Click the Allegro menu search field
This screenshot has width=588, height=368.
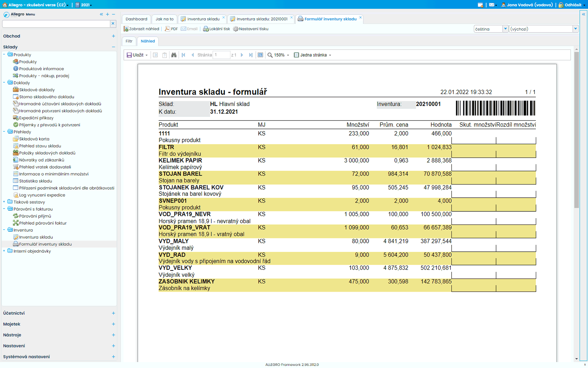pyautogui.click(x=56, y=23)
